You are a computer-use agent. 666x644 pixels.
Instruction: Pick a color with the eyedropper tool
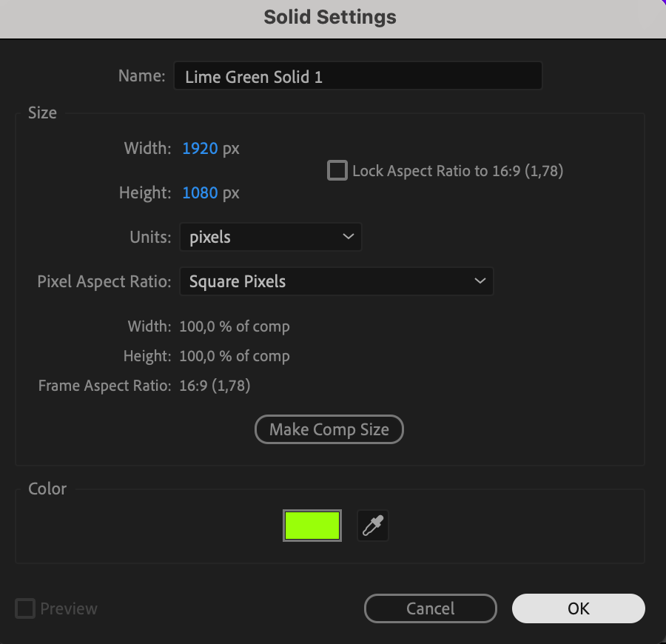click(372, 526)
